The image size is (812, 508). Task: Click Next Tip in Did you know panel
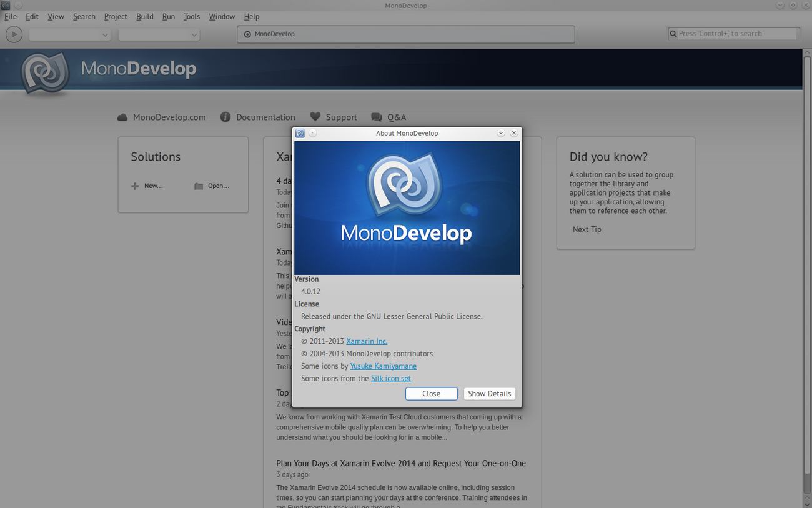click(587, 229)
